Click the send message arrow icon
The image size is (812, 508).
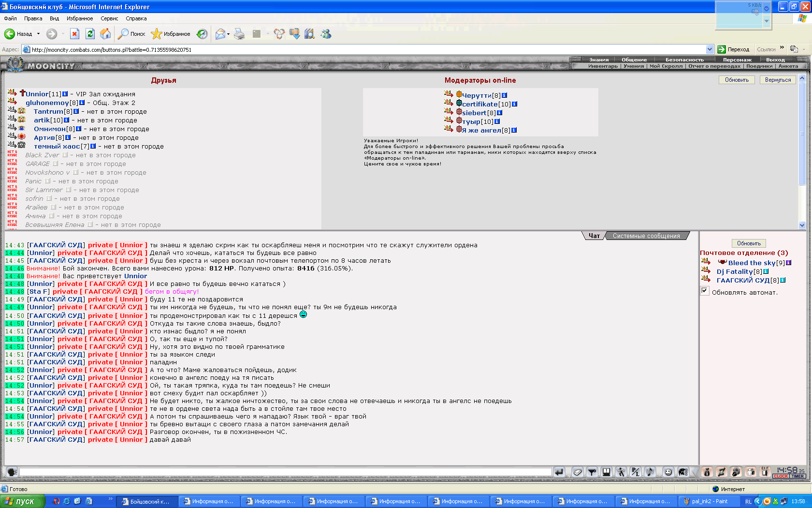tap(559, 472)
